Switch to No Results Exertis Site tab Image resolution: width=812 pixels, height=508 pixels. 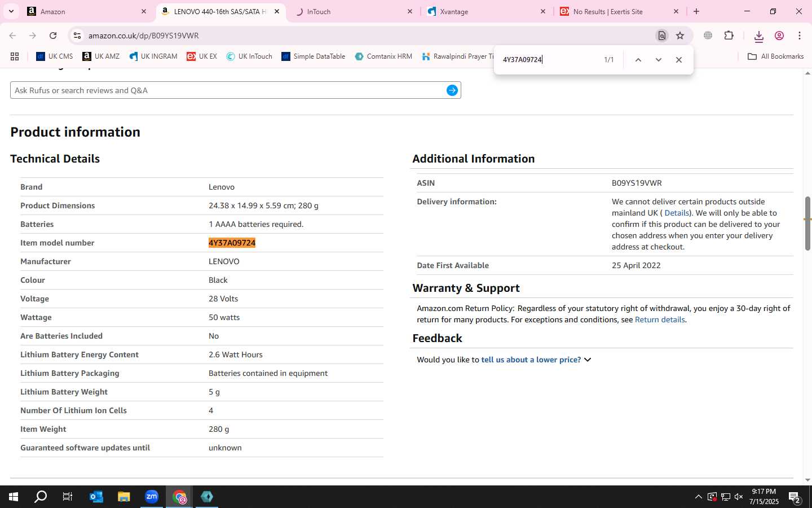(x=619, y=11)
